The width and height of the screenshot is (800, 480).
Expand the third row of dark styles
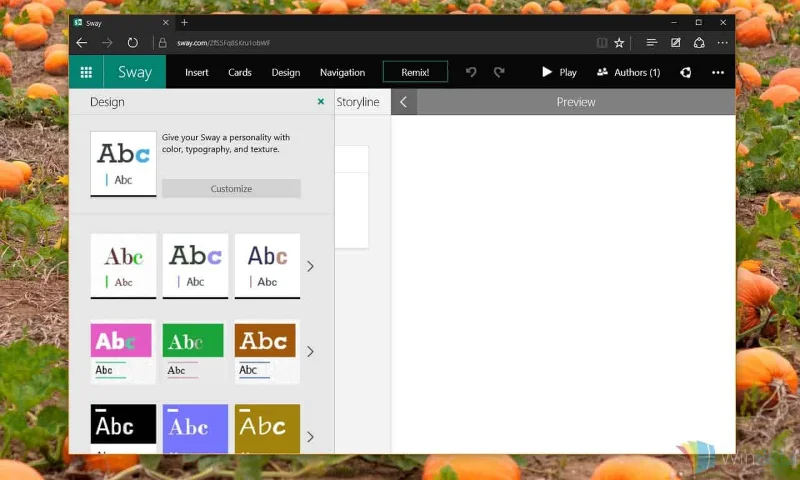[310, 437]
